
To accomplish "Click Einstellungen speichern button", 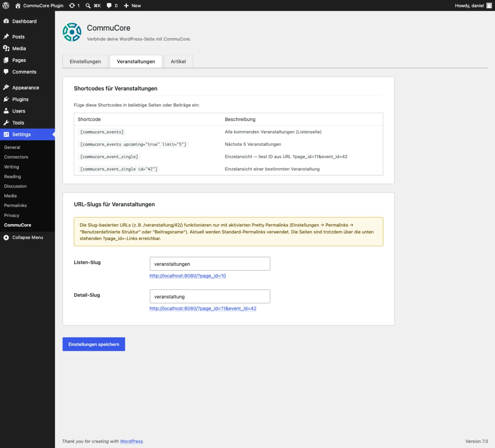I will click(x=94, y=344).
